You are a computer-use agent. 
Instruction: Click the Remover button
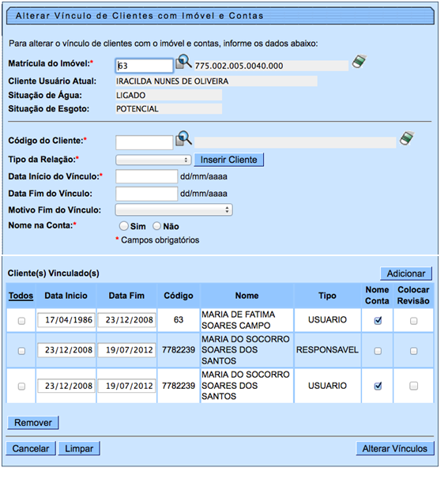click(x=33, y=423)
